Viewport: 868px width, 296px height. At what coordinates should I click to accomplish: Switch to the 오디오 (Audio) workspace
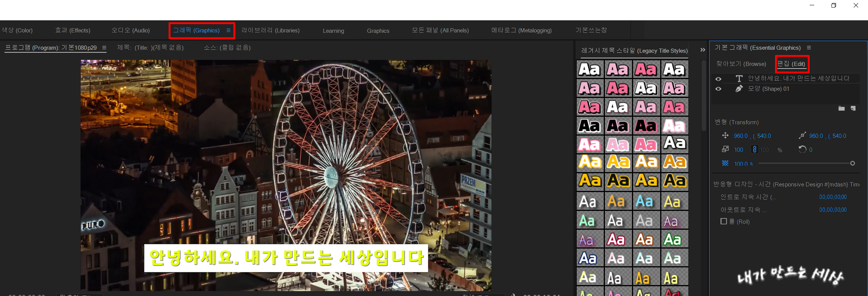click(x=131, y=31)
